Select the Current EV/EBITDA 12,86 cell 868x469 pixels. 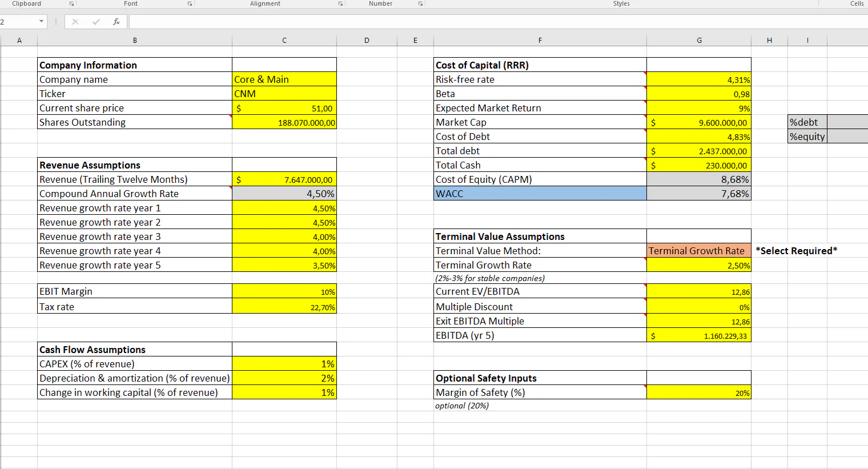699,291
